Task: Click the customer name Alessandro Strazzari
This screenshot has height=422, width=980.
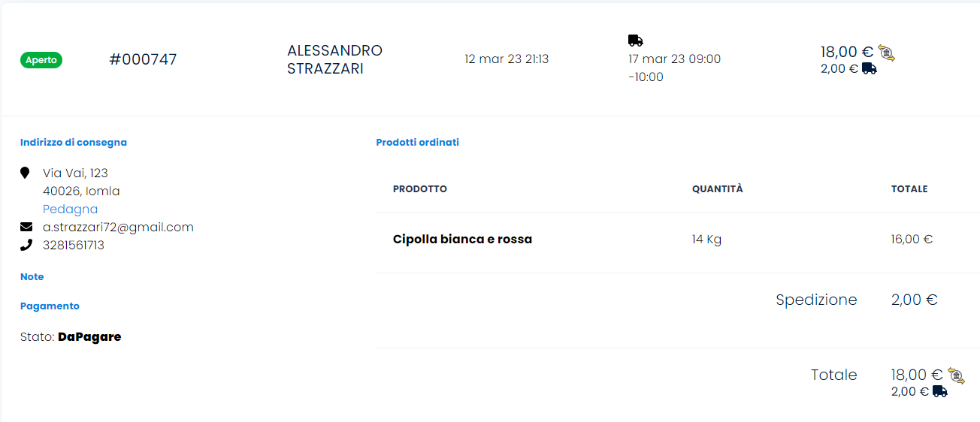Action: (334, 59)
